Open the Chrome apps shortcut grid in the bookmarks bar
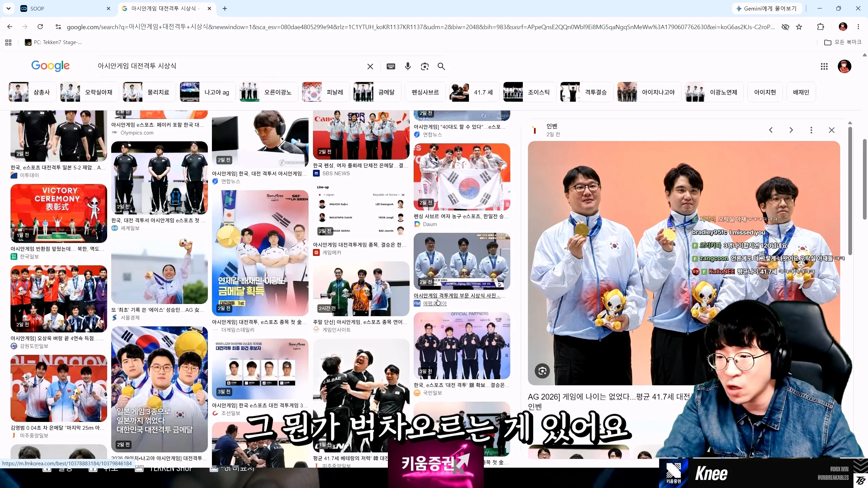 tap(8, 42)
